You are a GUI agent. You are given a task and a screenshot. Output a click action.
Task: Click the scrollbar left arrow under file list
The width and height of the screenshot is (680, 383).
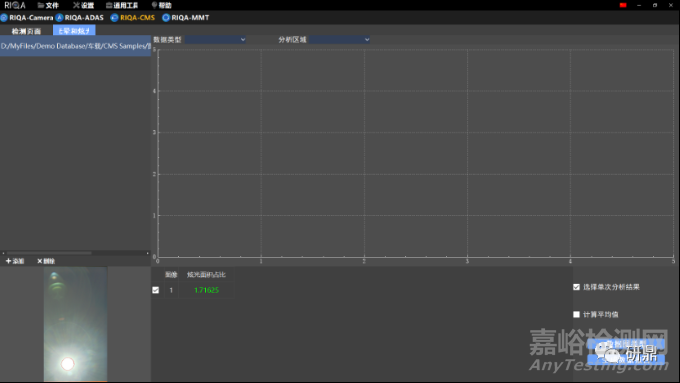[3, 253]
